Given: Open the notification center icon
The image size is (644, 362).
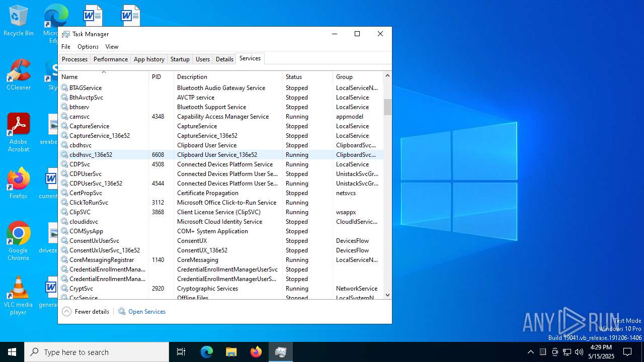Looking at the screenshot, I should (627, 352).
